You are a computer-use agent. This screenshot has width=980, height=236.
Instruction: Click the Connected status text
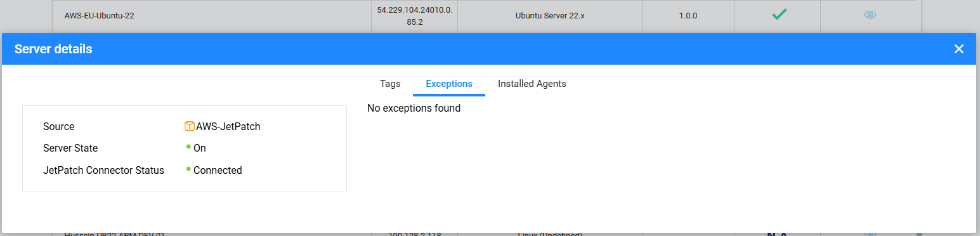click(x=218, y=170)
